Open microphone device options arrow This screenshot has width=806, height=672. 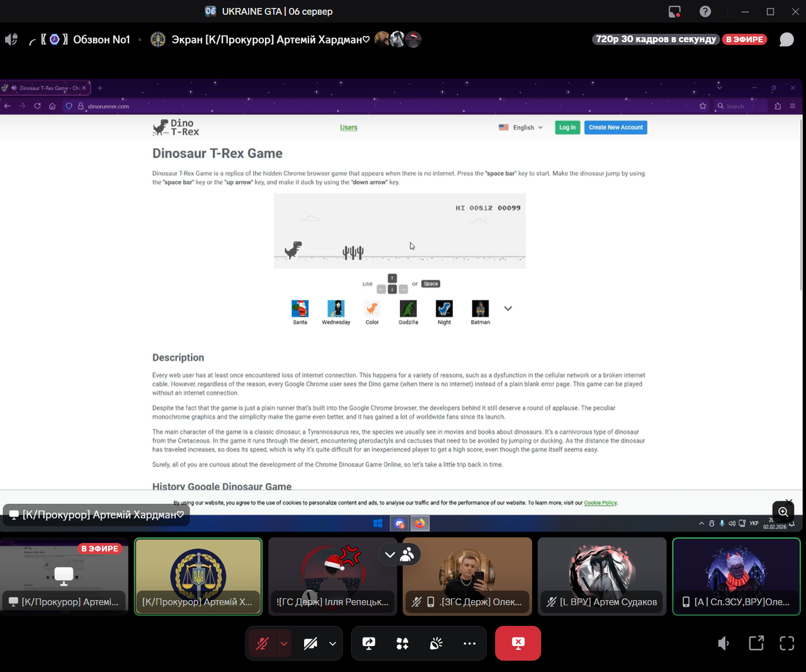[x=284, y=643]
